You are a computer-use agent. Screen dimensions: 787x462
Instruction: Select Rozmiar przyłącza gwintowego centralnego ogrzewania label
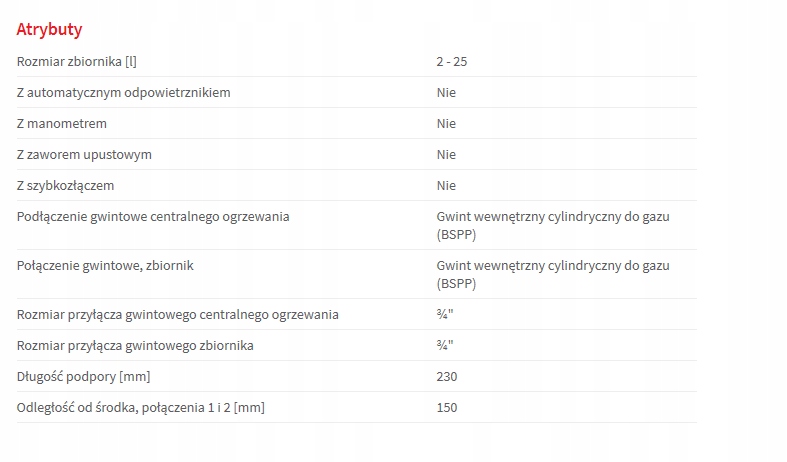tap(178, 314)
